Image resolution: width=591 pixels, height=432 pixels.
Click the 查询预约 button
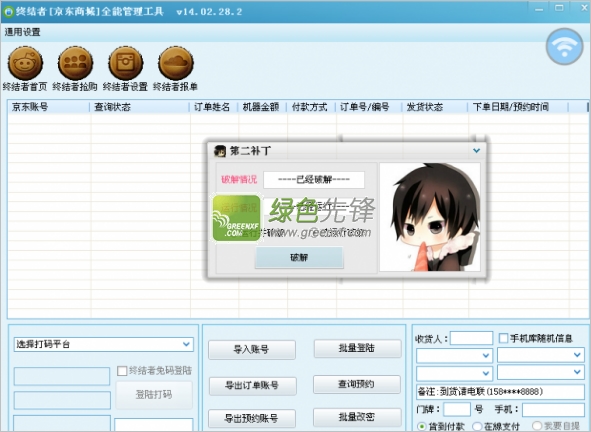[357, 384]
